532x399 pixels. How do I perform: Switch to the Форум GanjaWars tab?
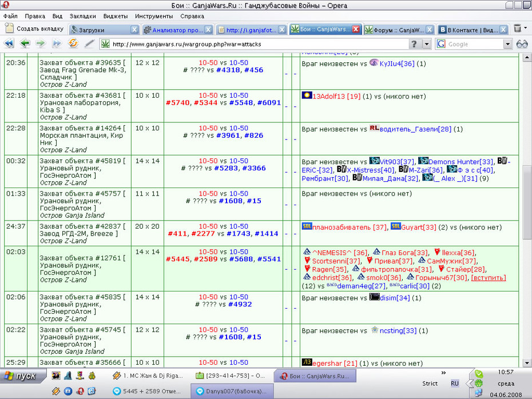point(395,30)
